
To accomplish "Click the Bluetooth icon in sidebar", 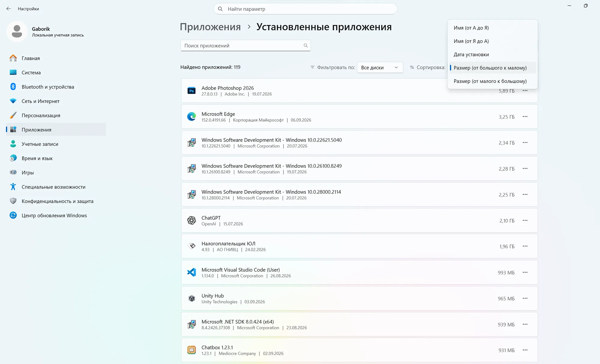I will click(x=13, y=87).
